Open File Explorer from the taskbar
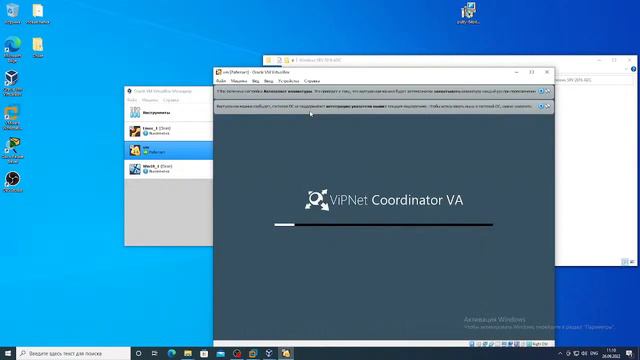This screenshot has height=360, width=640. (188, 353)
